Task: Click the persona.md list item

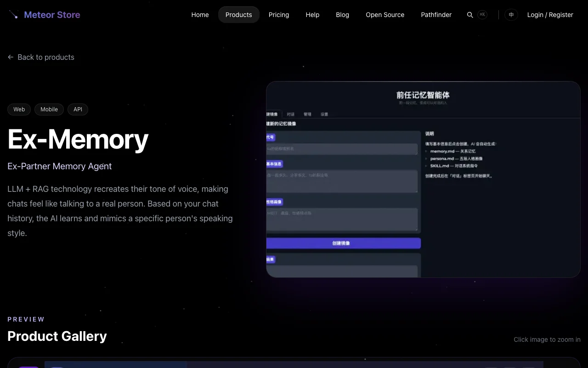Action: coord(456,159)
